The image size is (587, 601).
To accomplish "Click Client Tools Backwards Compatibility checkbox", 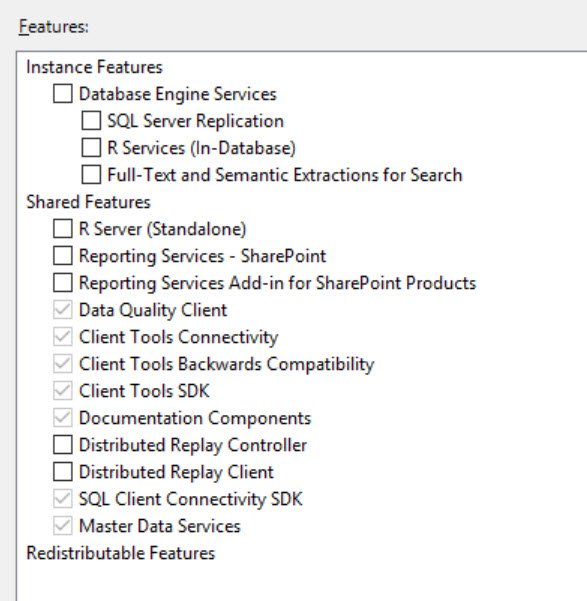I will tap(62, 364).
